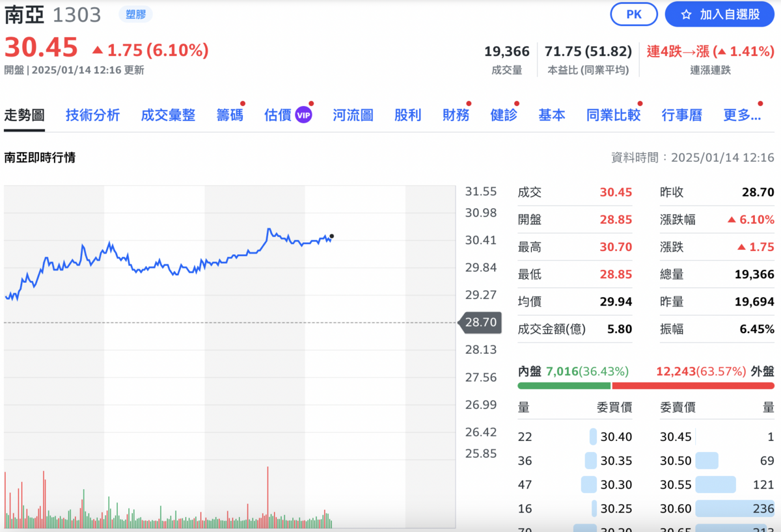Click the 開盤 price 28.85 value
This screenshot has width=781, height=532.
[x=616, y=220]
